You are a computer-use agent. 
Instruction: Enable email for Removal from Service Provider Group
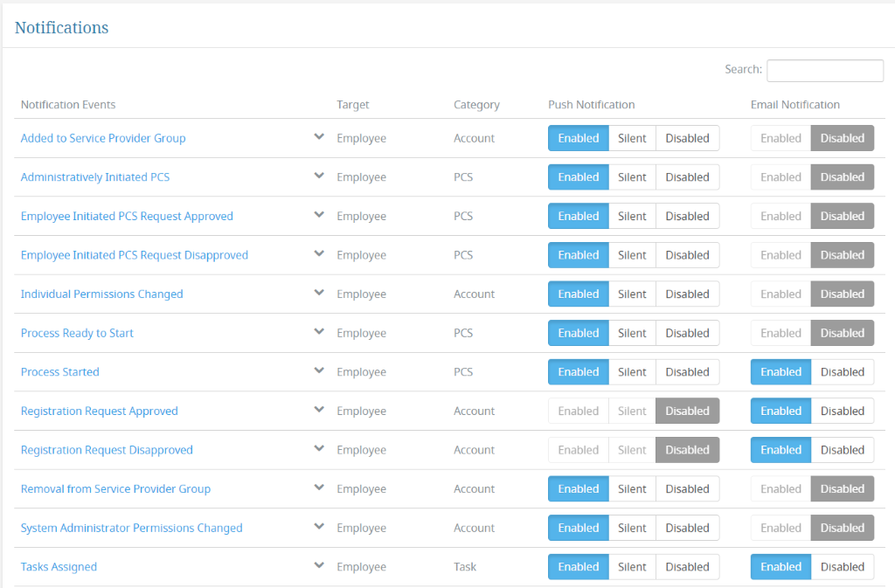pos(781,488)
